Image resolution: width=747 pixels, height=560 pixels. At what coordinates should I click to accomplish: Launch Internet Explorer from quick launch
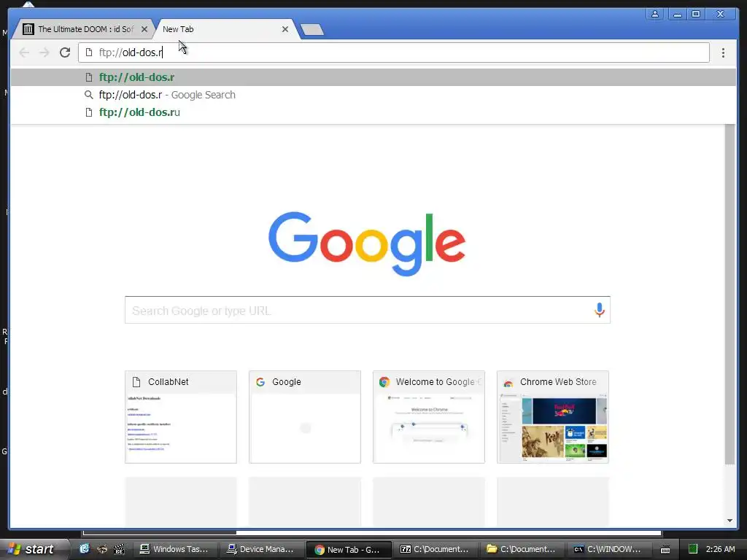point(85,549)
